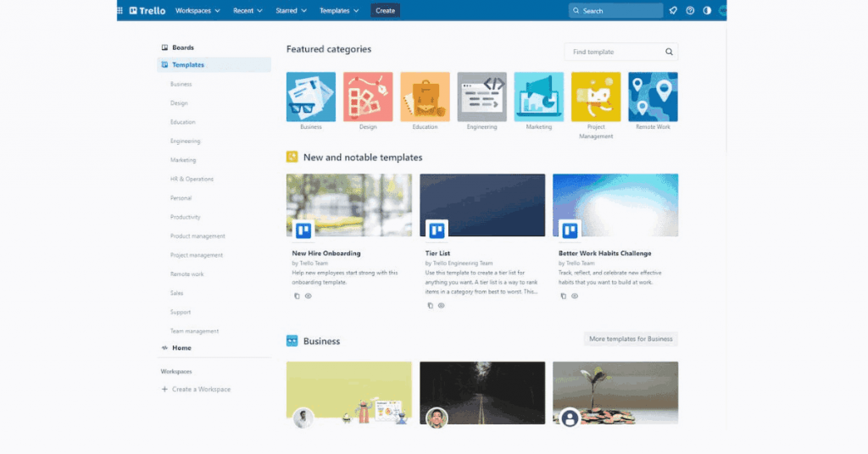Screen dimensions: 868x454
Task: Expand the Templates dropdown in top bar
Action: click(339, 10)
